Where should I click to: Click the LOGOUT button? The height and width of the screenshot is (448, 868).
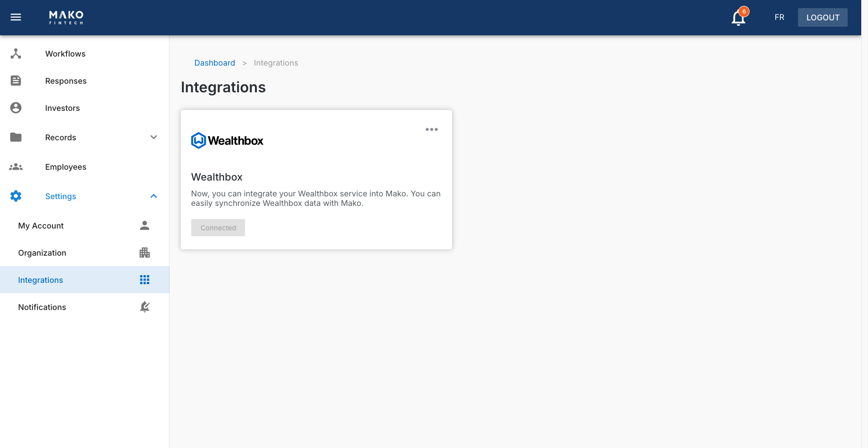click(822, 17)
